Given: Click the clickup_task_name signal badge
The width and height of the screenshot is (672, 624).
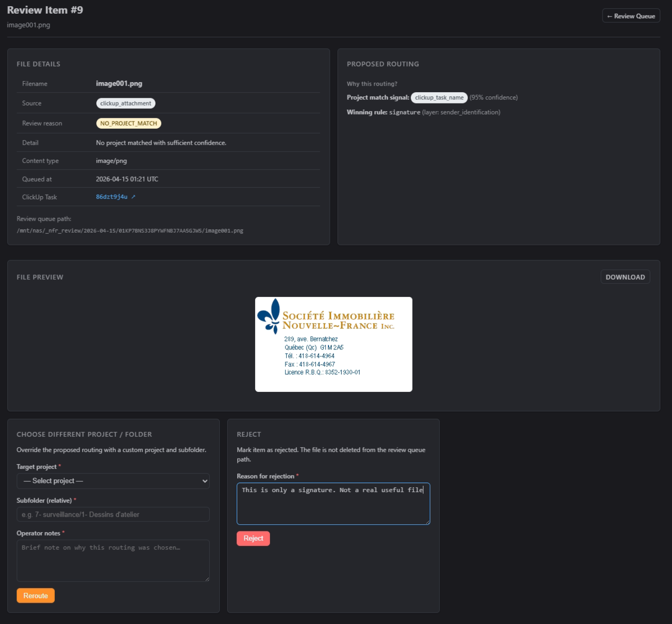Looking at the screenshot, I should tap(439, 97).
